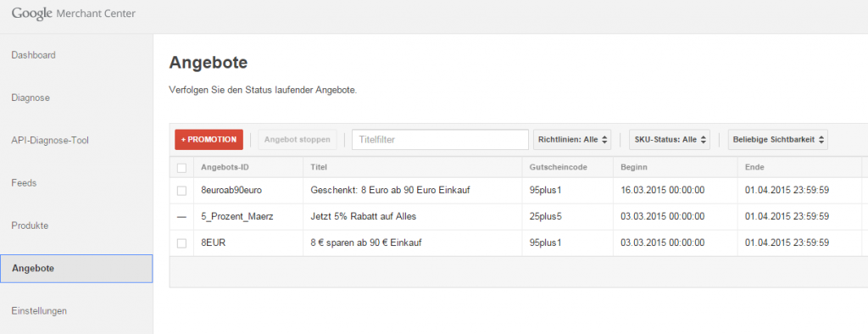
Task: Toggle the dash checkbox for 5_Prozent_Maerz row
Action: point(181,217)
